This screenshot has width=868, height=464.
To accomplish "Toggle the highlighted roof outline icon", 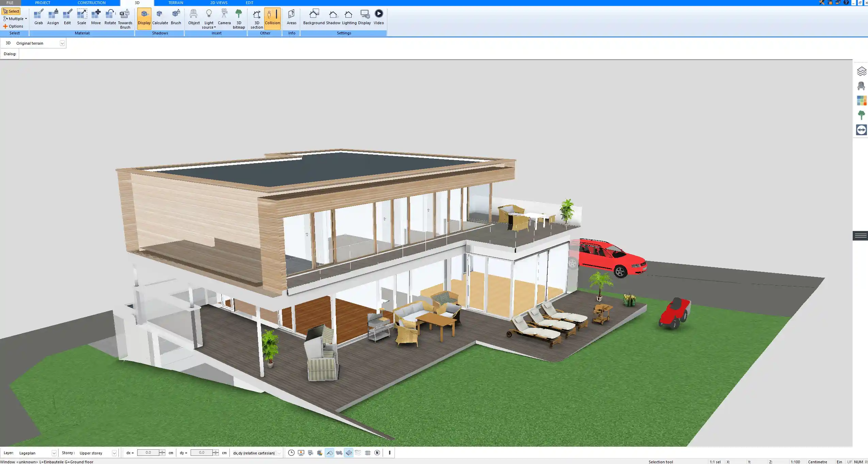I will pos(329,453).
